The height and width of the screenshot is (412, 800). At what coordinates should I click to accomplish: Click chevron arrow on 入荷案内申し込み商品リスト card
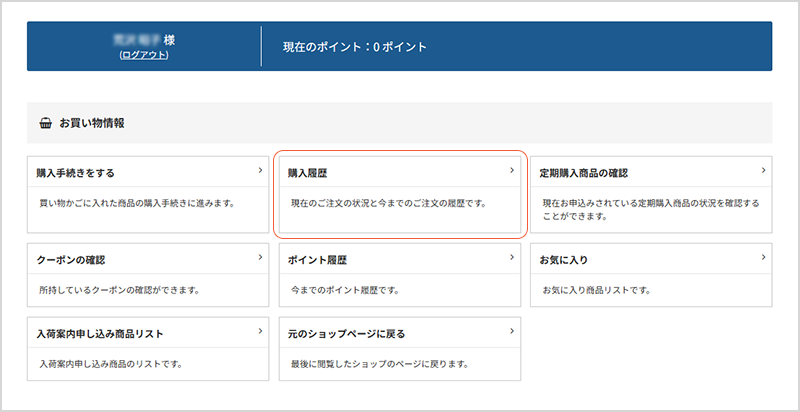point(260,331)
